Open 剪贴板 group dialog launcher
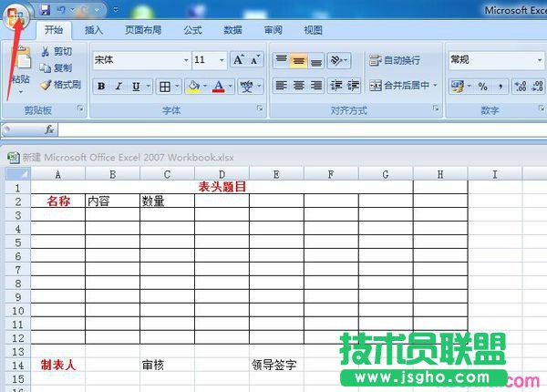Screen dimensions: 547x392 (x=80, y=108)
